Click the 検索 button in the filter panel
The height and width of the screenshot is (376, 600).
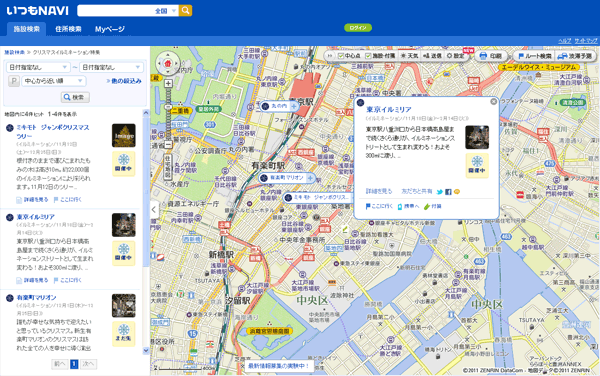[75, 97]
